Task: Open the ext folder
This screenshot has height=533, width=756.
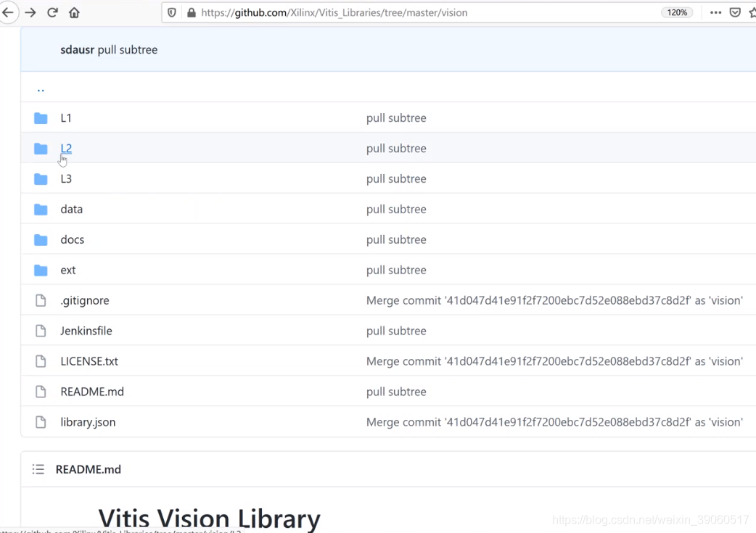Action: coord(68,270)
